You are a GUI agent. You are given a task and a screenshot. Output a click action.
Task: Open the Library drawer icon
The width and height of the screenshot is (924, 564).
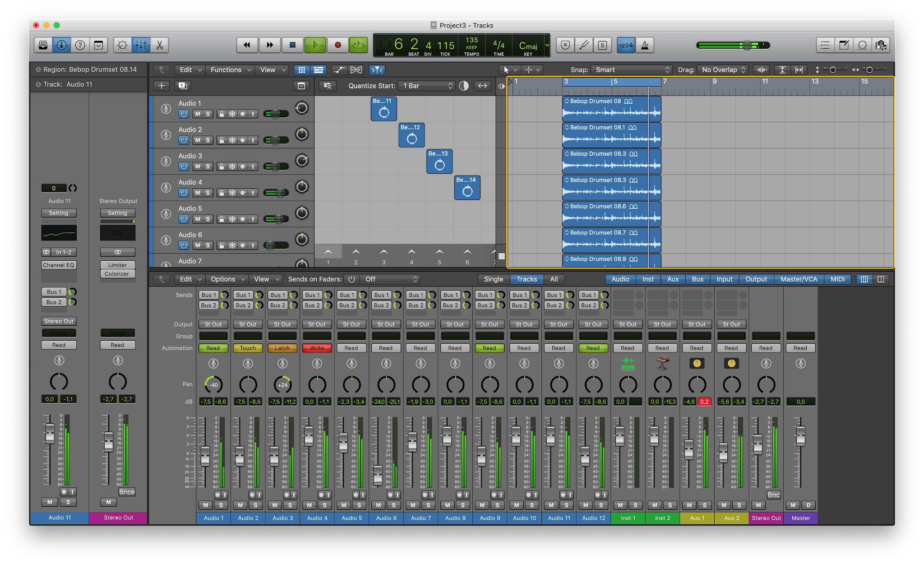click(x=43, y=45)
